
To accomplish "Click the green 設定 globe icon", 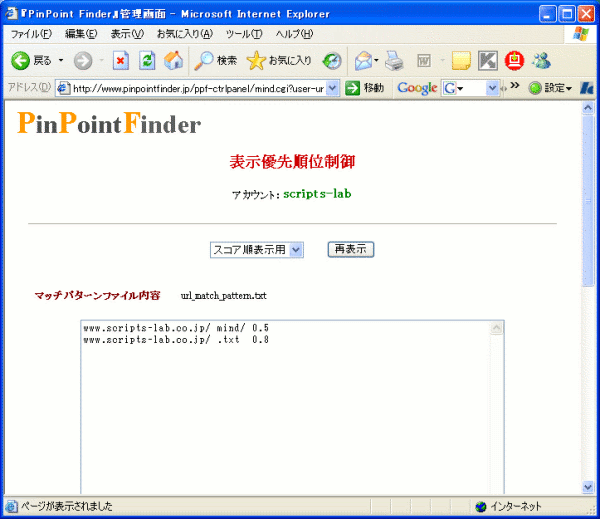I will pos(535,88).
